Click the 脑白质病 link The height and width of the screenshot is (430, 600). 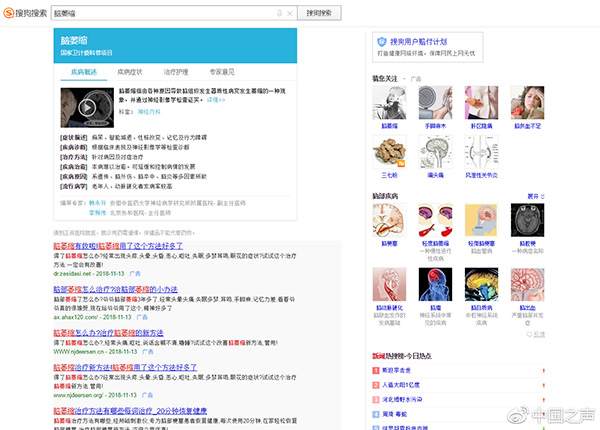(481, 308)
